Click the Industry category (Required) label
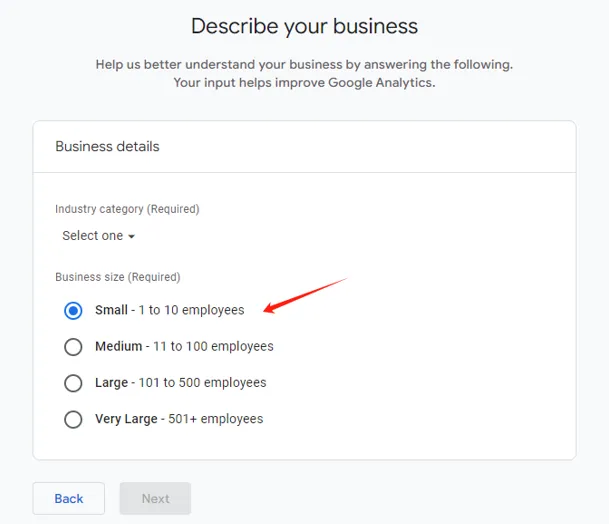Screen dimensions: 609x524 click(127, 209)
